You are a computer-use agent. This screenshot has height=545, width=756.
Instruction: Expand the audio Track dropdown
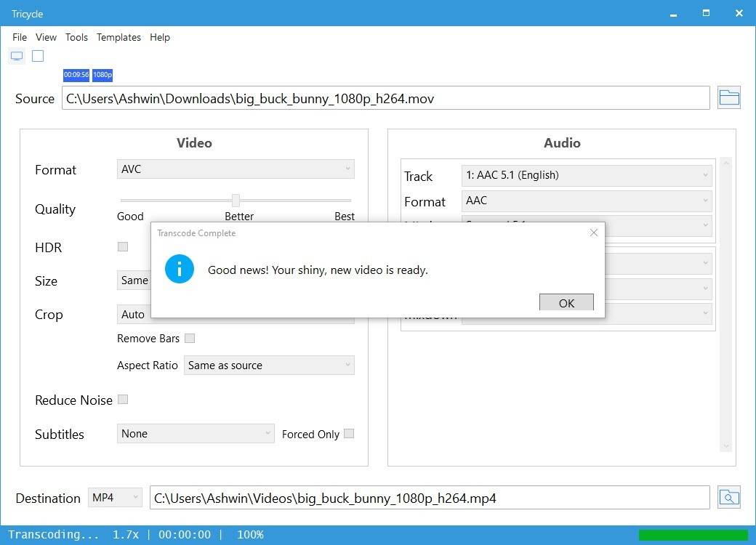click(587, 175)
